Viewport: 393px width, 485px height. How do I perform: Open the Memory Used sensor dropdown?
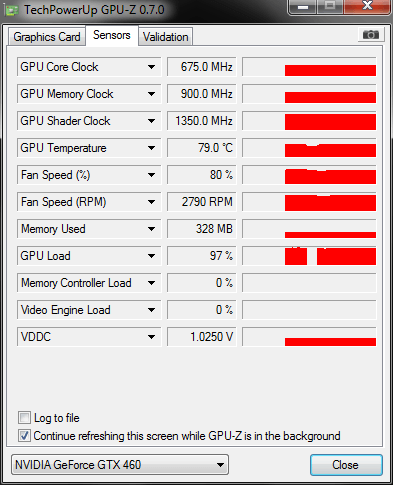pyautogui.click(x=151, y=229)
